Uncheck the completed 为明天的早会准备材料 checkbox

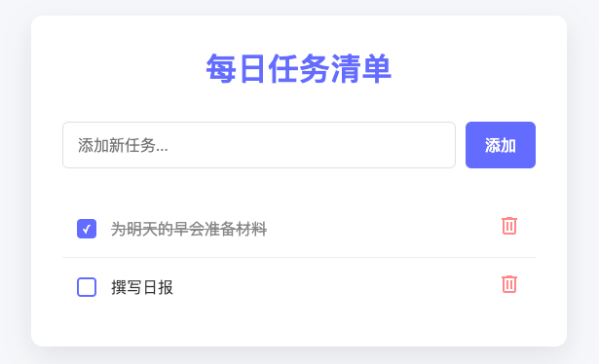87,229
